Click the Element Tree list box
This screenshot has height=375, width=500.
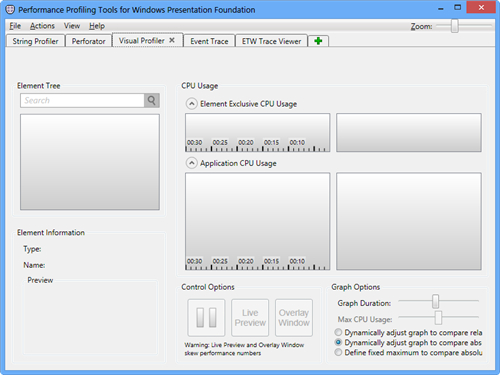click(x=90, y=162)
